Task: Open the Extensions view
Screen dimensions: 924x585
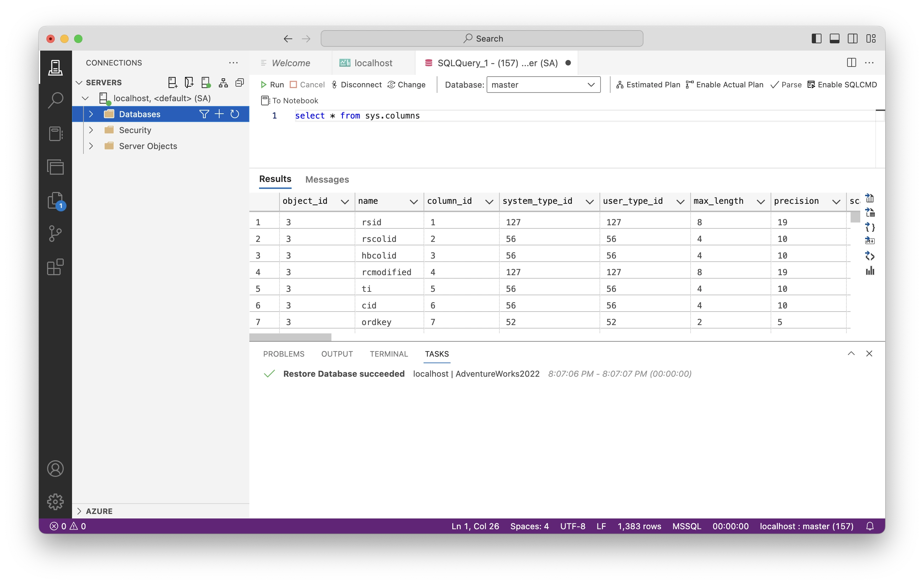Action: (x=55, y=267)
